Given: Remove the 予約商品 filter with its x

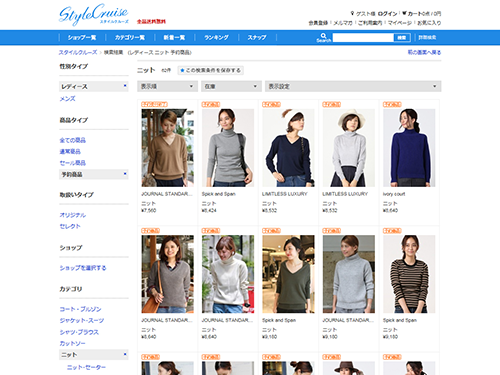Looking at the screenshot, I should (x=125, y=174).
